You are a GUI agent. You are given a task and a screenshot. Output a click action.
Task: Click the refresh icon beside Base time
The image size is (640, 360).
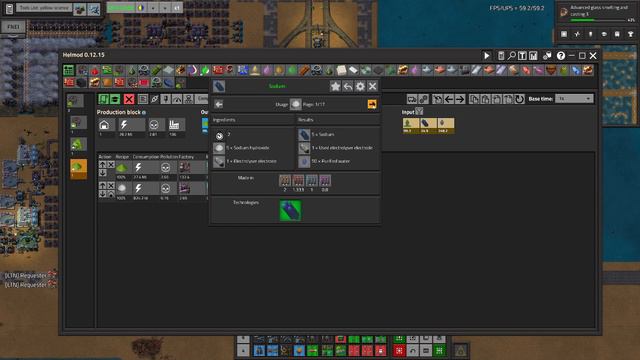(x=519, y=99)
